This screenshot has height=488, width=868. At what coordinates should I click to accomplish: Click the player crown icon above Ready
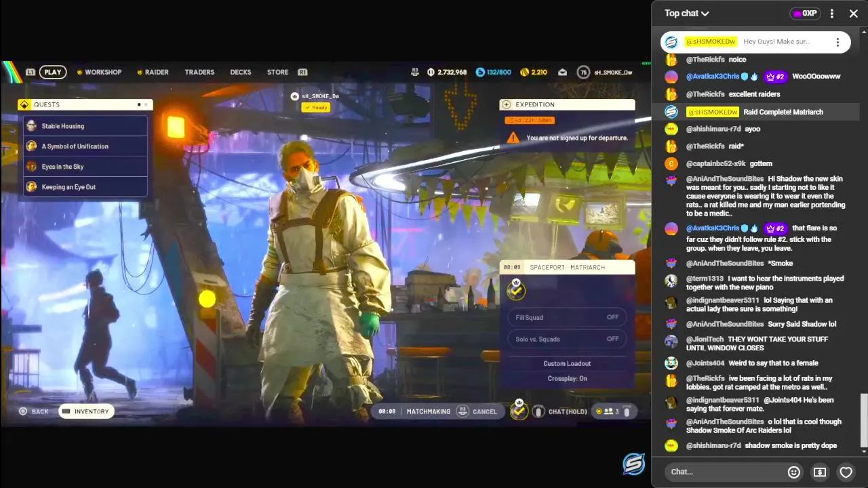[294, 96]
